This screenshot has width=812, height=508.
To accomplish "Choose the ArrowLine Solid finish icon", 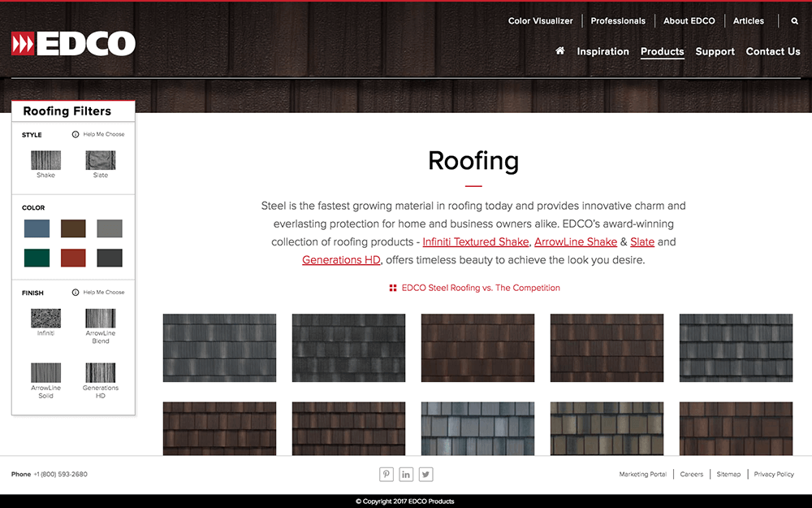I will coord(45,373).
